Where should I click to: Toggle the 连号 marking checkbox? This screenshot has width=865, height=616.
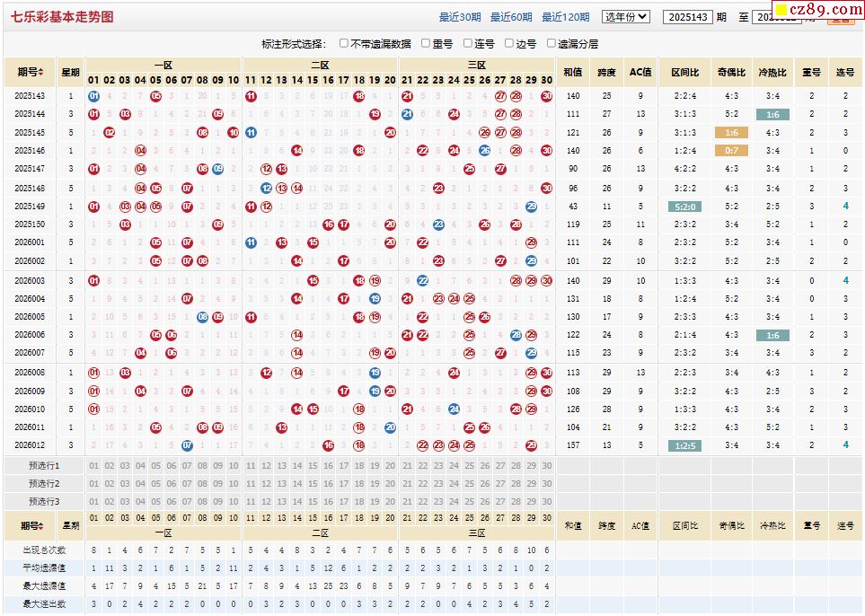point(468,43)
